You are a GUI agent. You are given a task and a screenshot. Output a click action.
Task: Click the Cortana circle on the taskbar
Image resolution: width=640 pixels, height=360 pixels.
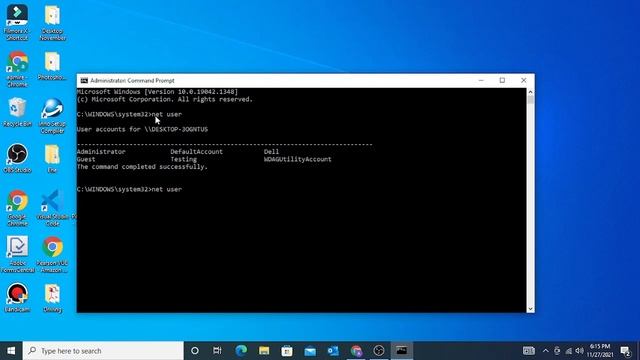(195, 351)
